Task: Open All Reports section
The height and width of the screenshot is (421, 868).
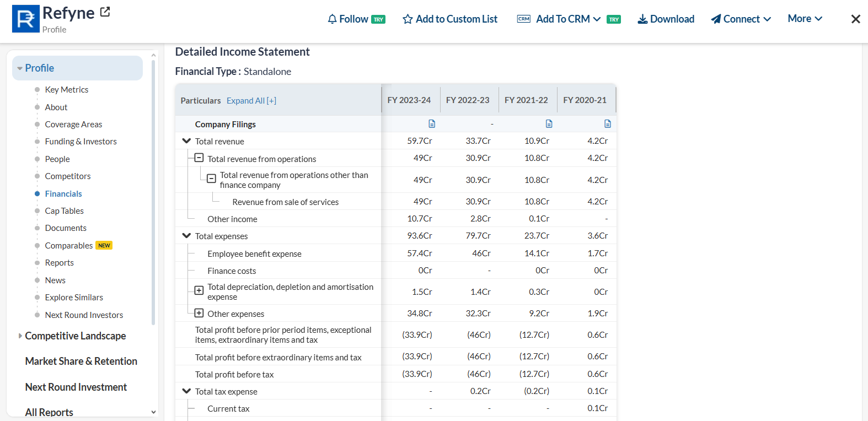Action: (x=49, y=412)
